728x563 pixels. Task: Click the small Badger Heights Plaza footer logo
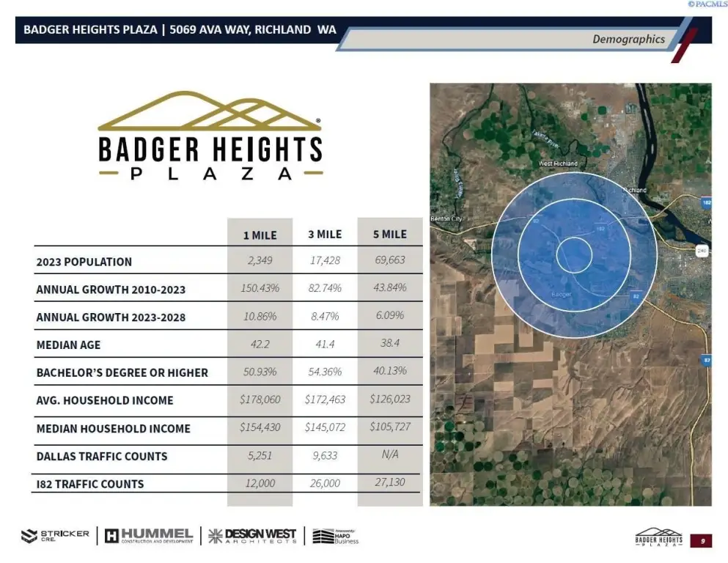click(x=658, y=540)
